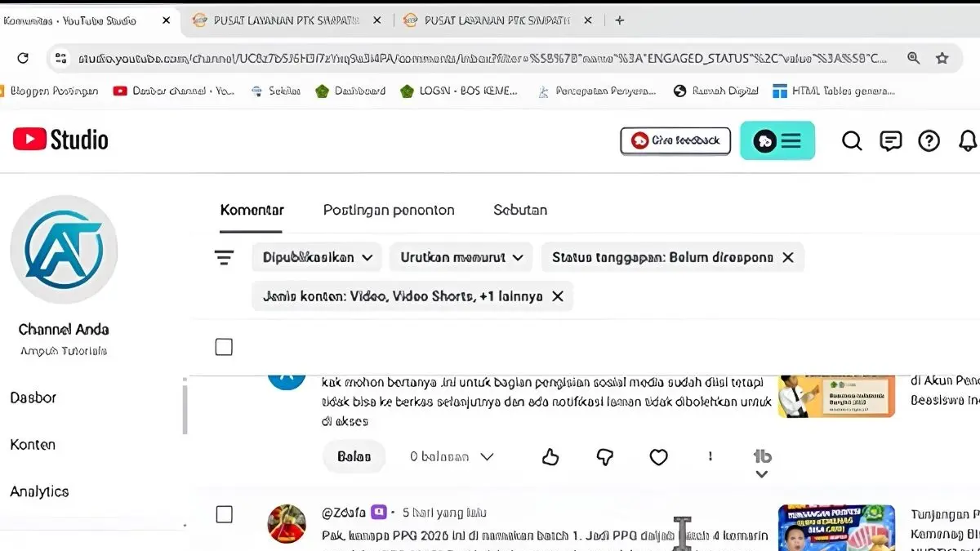Image resolution: width=980 pixels, height=551 pixels.
Task: Tick the select-all comments checkbox
Action: pyautogui.click(x=224, y=347)
